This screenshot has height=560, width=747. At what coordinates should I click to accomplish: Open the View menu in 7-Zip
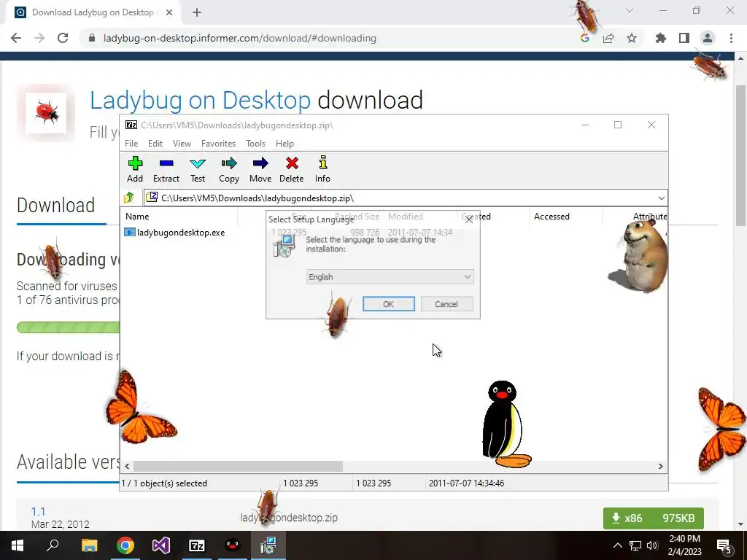click(182, 144)
